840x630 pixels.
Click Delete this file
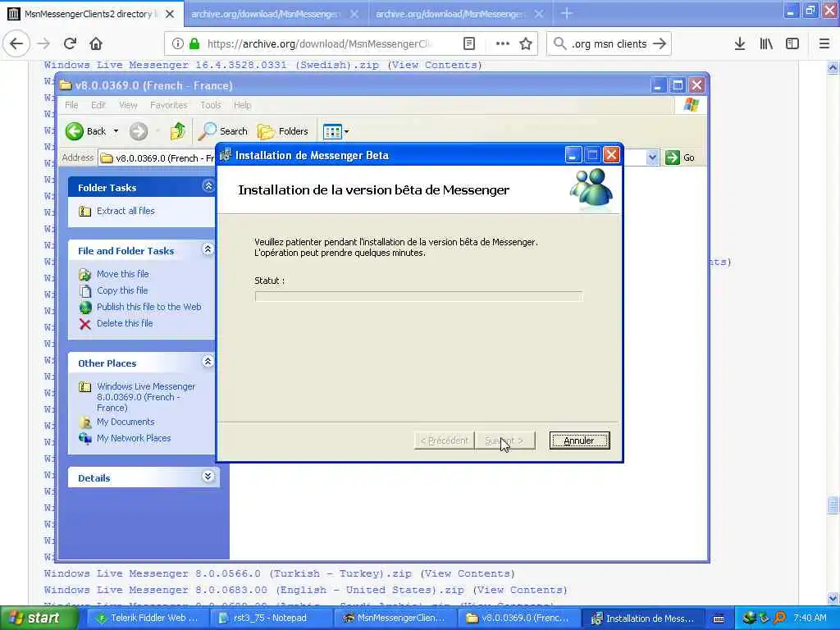pos(125,323)
